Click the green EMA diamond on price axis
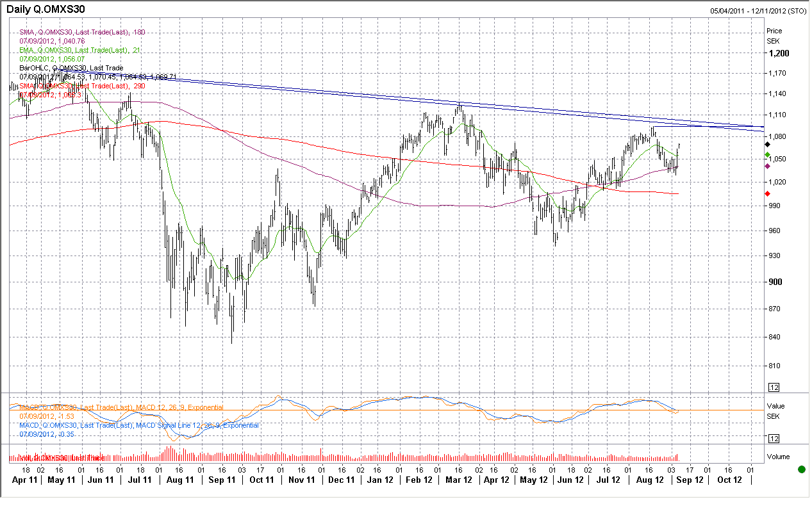This screenshot has height=511, width=812. pos(768,156)
